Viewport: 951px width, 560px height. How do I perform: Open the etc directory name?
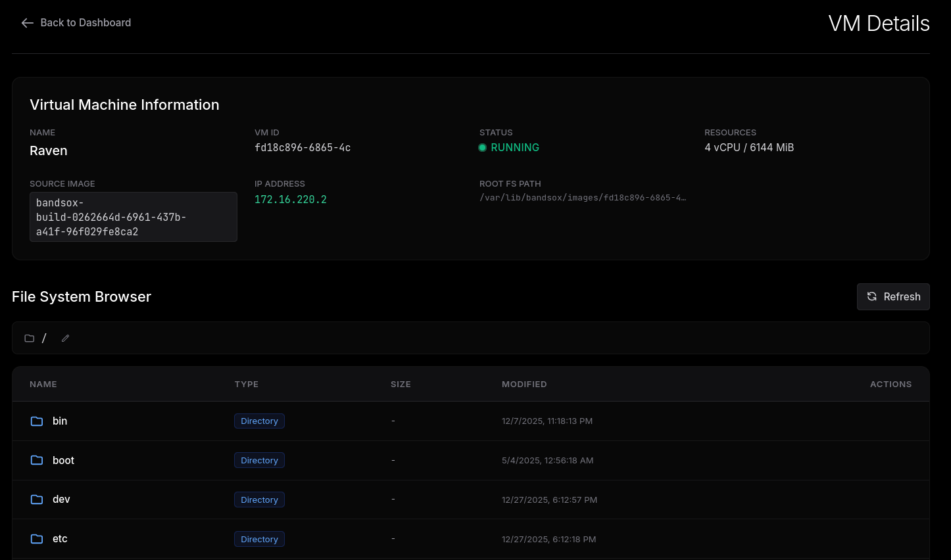(x=60, y=539)
